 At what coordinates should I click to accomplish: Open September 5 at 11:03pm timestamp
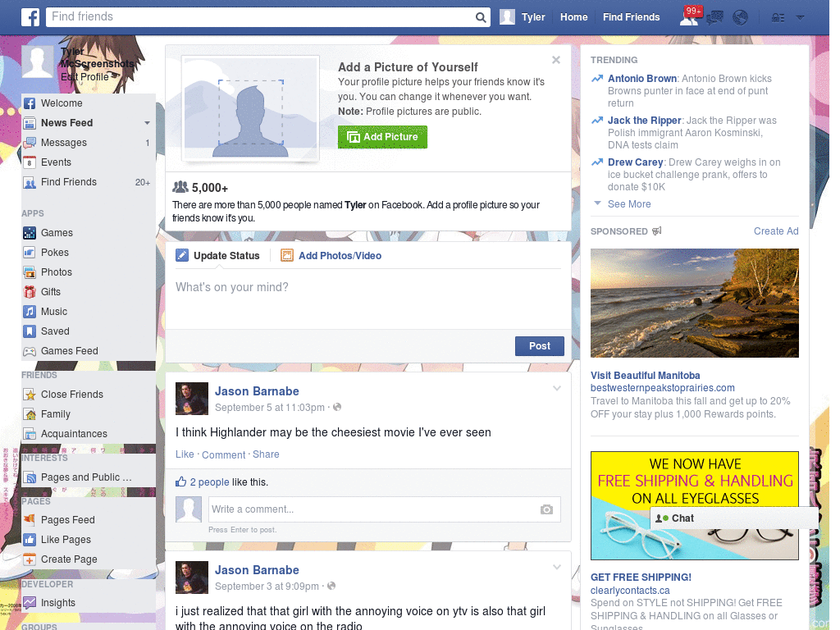(269, 408)
